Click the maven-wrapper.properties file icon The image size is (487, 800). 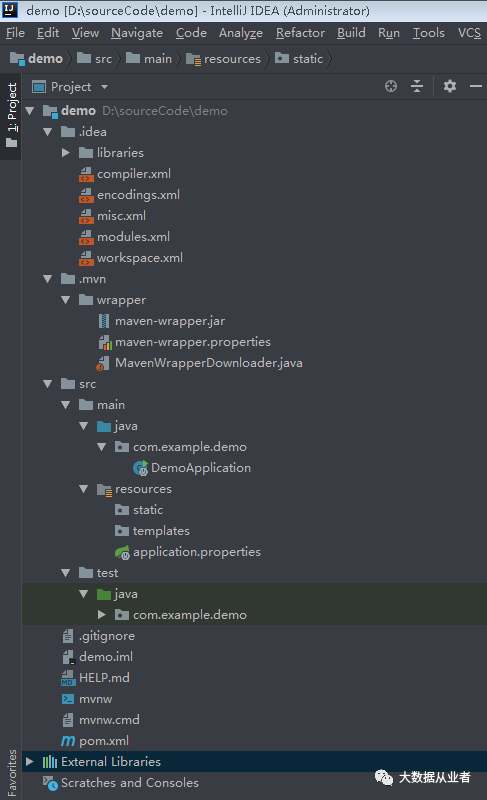(105, 342)
